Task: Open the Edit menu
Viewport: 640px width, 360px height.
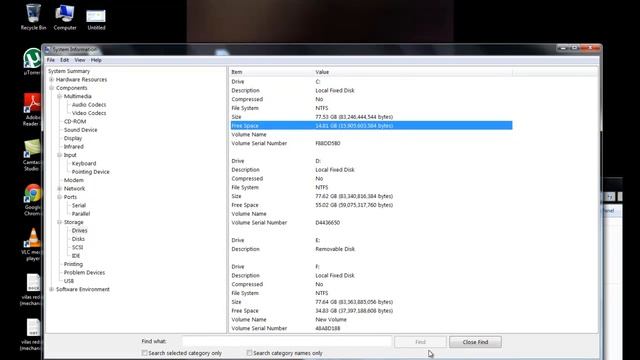Action: (x=64, y=60)
